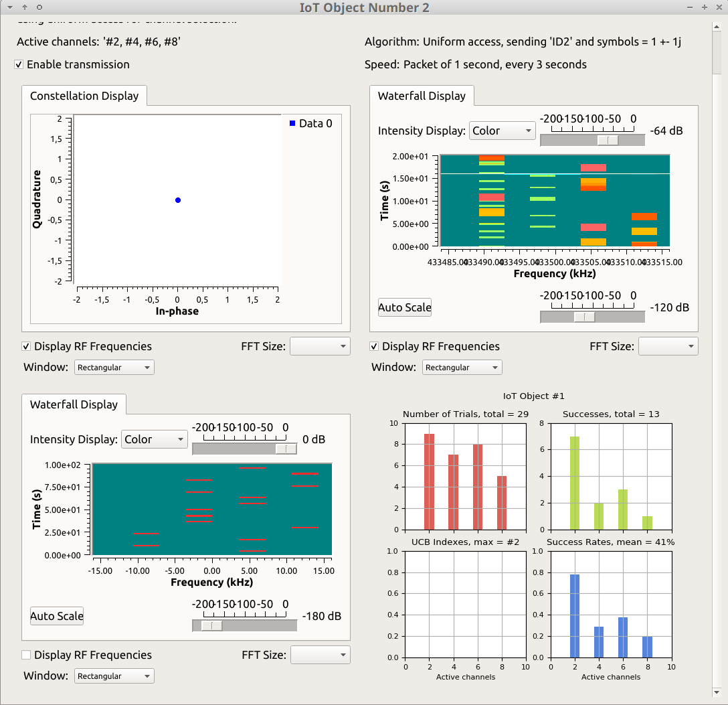The image size is (728, 705).
Task: Click the Success Rates bar chart
Action: click(x=611, y=604)
